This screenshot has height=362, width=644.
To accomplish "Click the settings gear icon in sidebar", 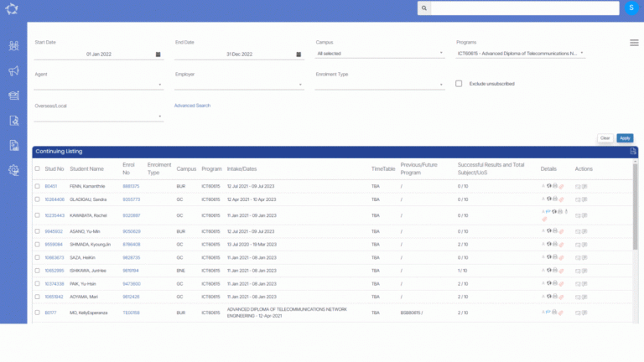I will 13,170.
